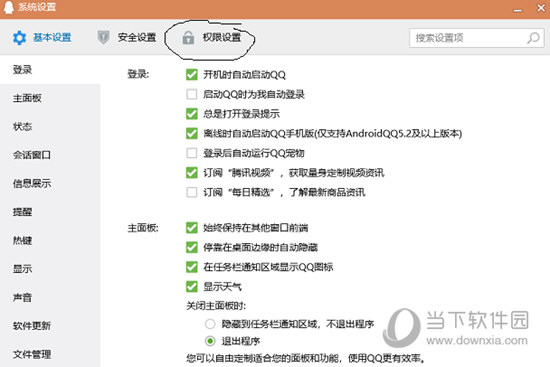The image size is (550, 367).
Task: Uncheck 开机时自动启动QQ checkbox
Action: click(x=192, y=74)
